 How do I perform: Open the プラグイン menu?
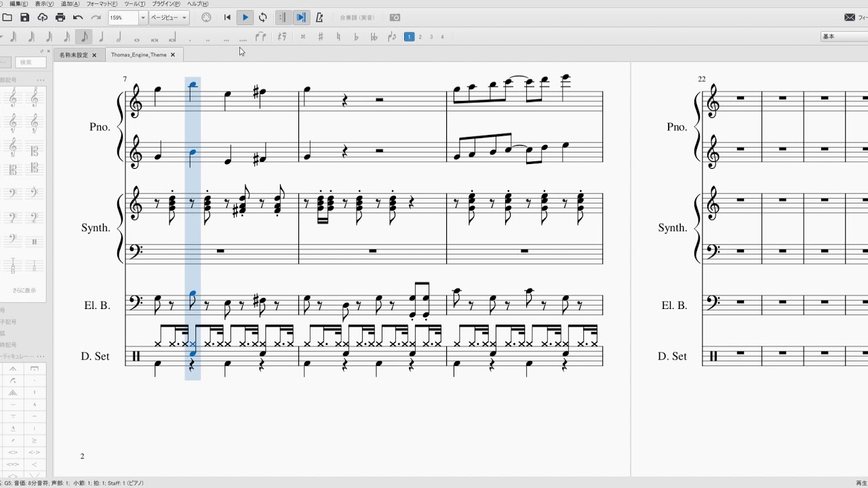tap(165, 4)
